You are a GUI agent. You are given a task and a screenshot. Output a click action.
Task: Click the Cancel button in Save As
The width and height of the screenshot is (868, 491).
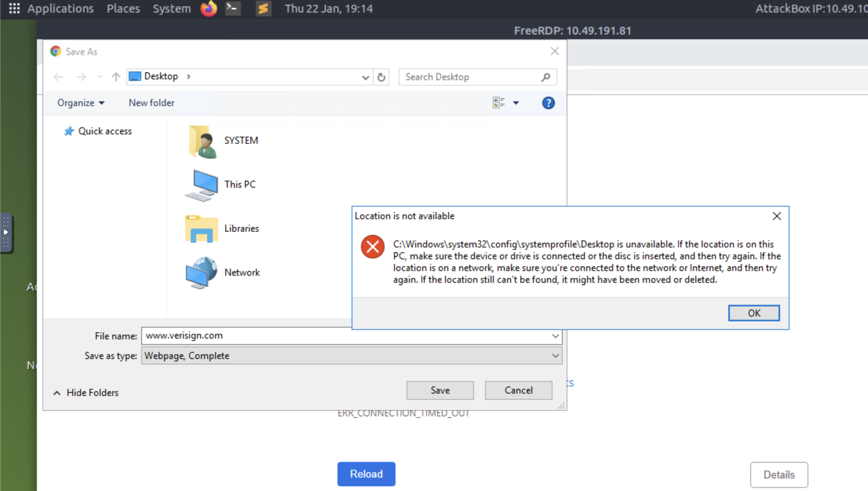(x=518, y=390)
